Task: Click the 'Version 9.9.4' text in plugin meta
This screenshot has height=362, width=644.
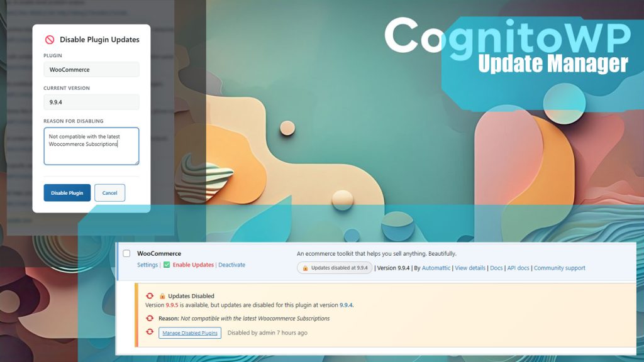Action: click(394, 268)
